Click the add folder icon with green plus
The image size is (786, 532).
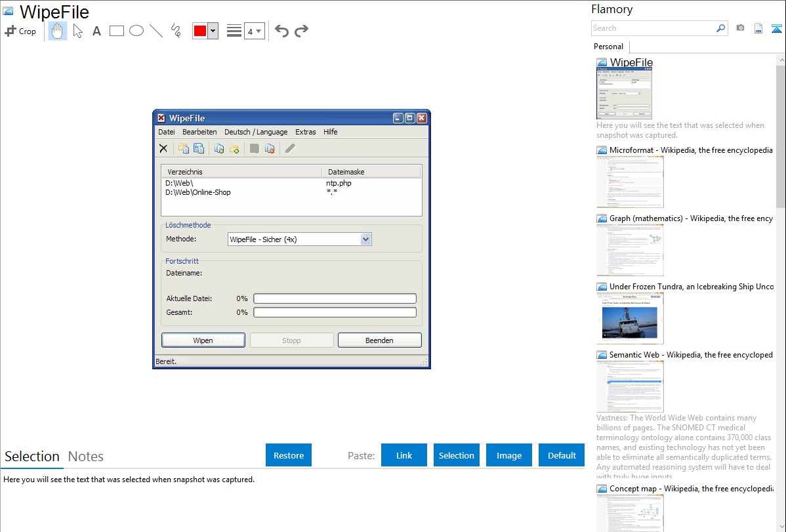click(234, 148)
